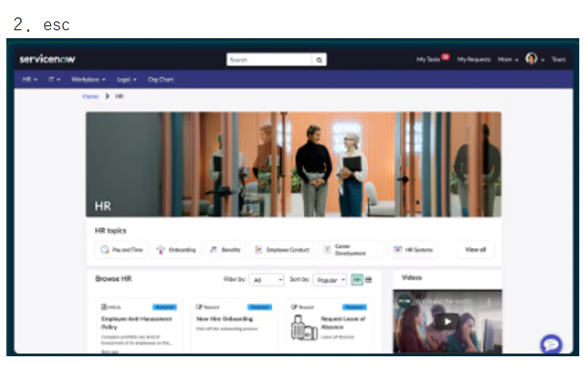Viewport: 588px width, 365px height.
Task: Go to Home via breadcrumb link
Action: [91, 96]
